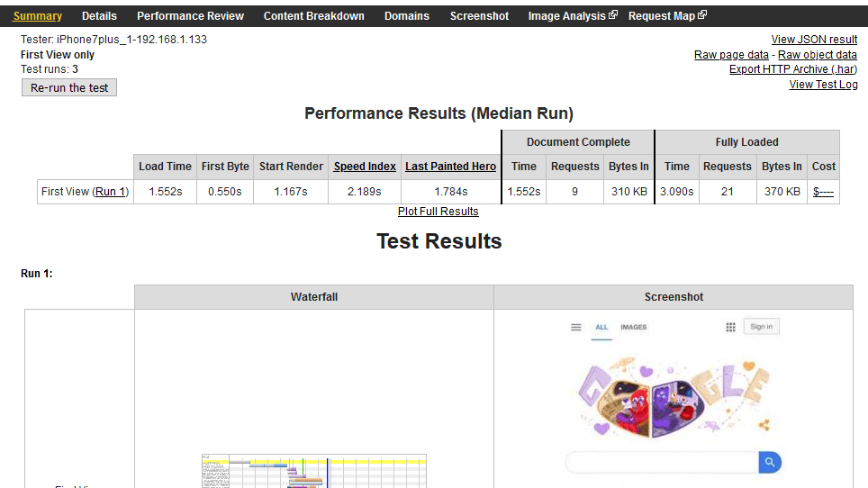Click the Document Complete Bytes In 310 KB
868x488 pixels.
click(x=628, y=192)
